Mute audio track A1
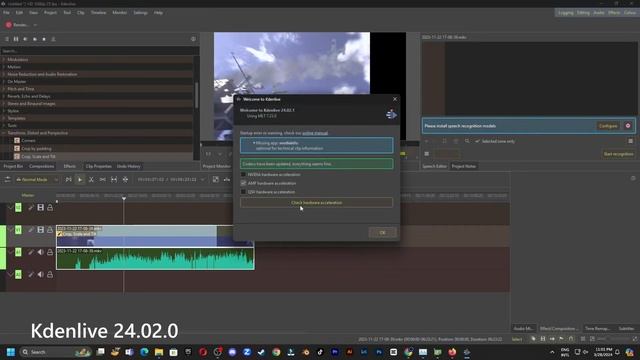This screenshot has height=360, width=640. click(x=40, y=252)
